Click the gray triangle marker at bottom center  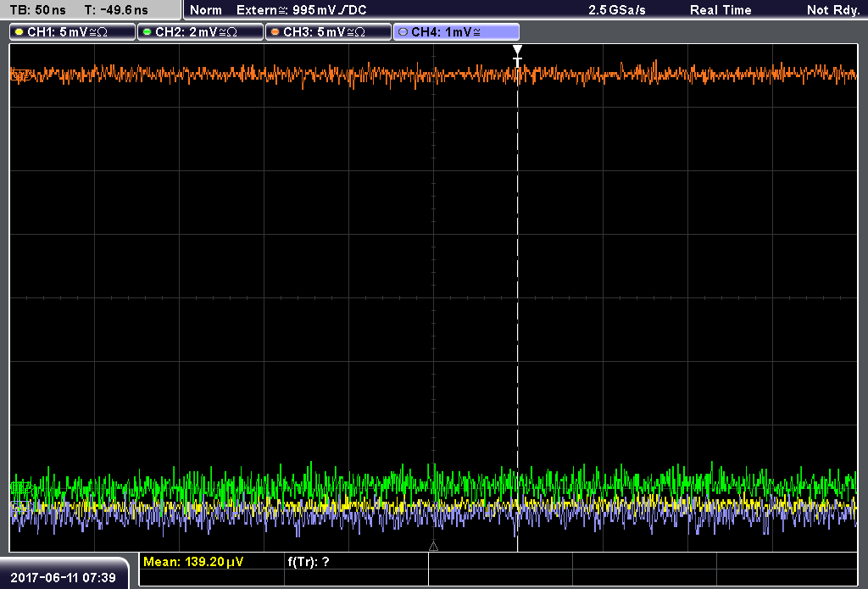pos(433,547)
